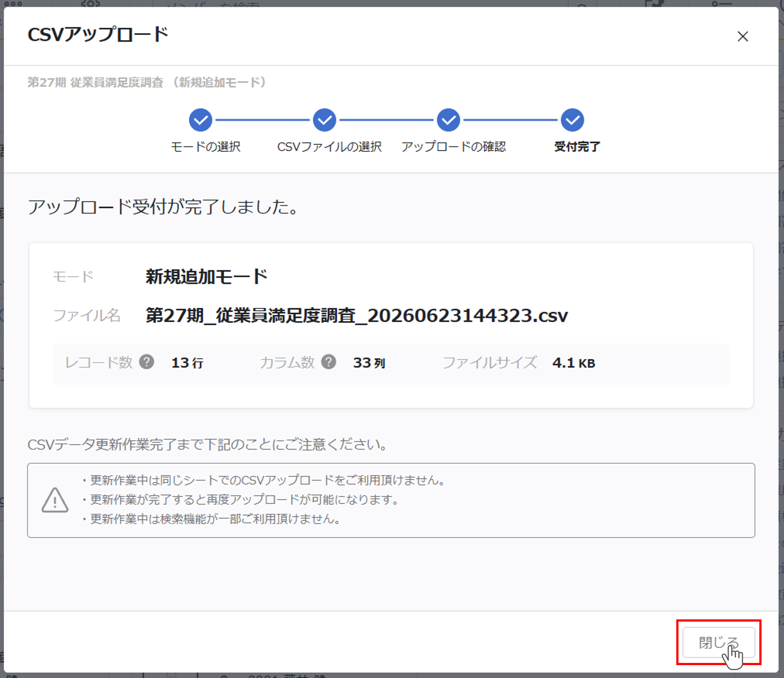784x678 pixels.
Task: Click the column count value 33 列
Action: 369,363
